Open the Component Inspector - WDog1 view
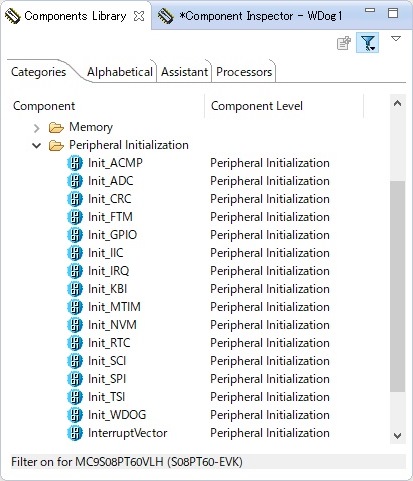Screen dimensions: 413x481 (x=251, y=16)
